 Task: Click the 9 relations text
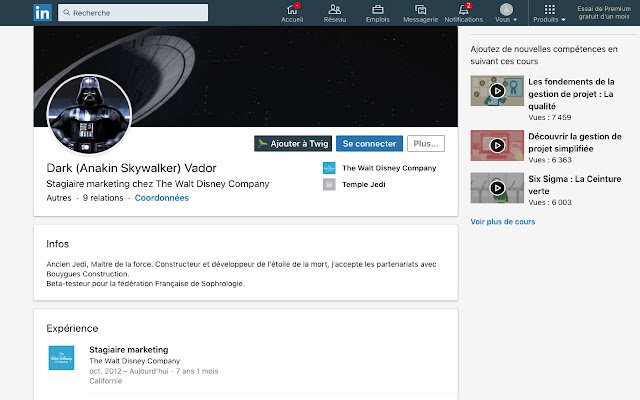coord(103,198)
